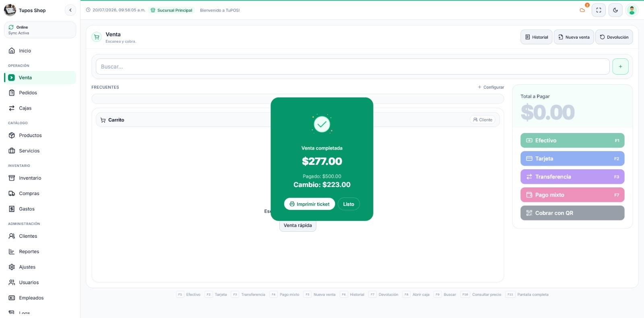Screen dimensions: 644x318
Task: Choose Pago mixto payment
Action: tap(572, 195)
